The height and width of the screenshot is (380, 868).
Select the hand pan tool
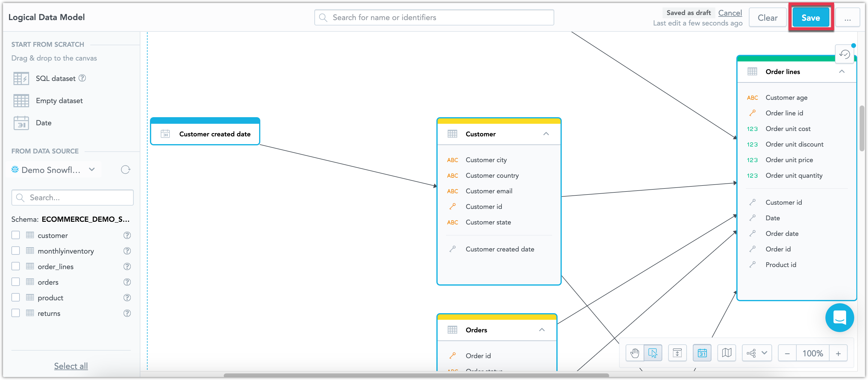click(634, 353)
